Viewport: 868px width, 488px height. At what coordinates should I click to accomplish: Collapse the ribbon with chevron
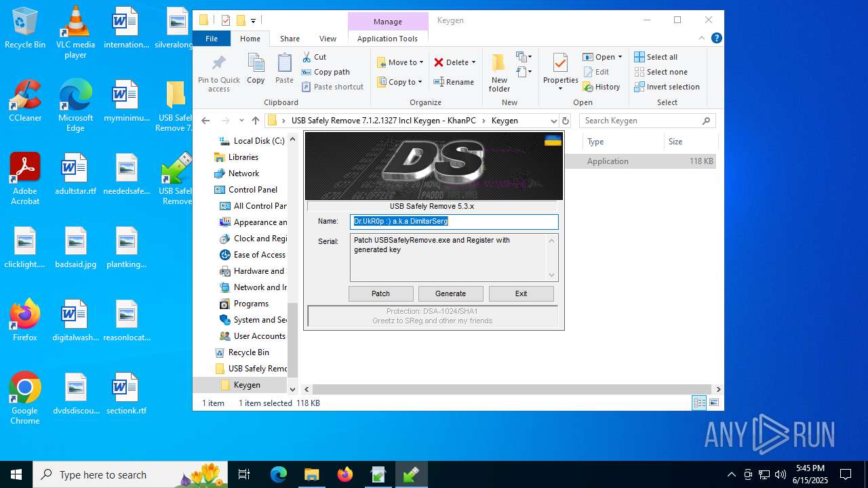pos(703,39)
